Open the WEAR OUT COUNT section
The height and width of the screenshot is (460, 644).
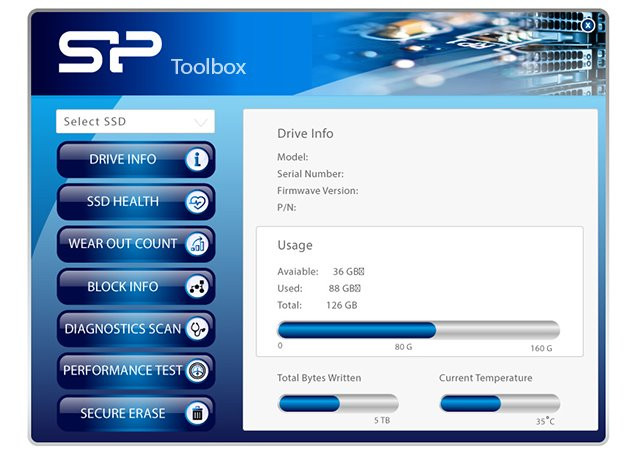pos(136,244)
